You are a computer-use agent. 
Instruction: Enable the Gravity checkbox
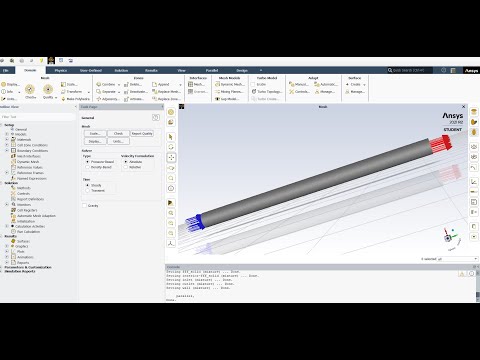[x=84, y=206]
